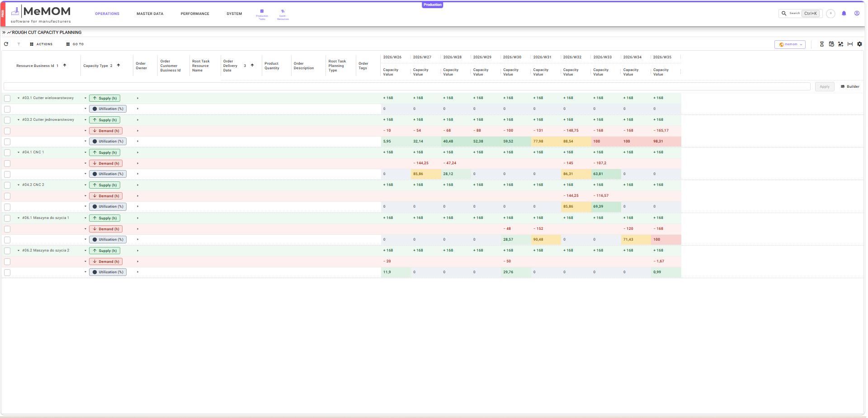Click the Order Owner column header

tap(142, 66)
